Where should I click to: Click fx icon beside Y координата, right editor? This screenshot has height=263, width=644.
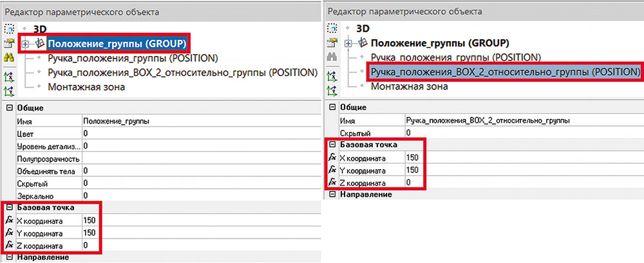tap(332, 170)
